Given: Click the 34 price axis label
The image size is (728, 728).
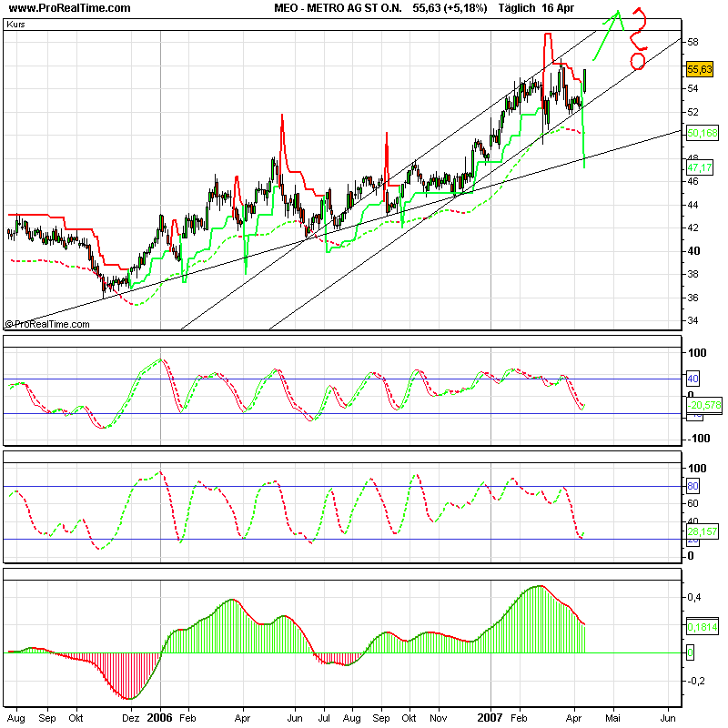Looking at the screenshot, I should pos(693,320).
